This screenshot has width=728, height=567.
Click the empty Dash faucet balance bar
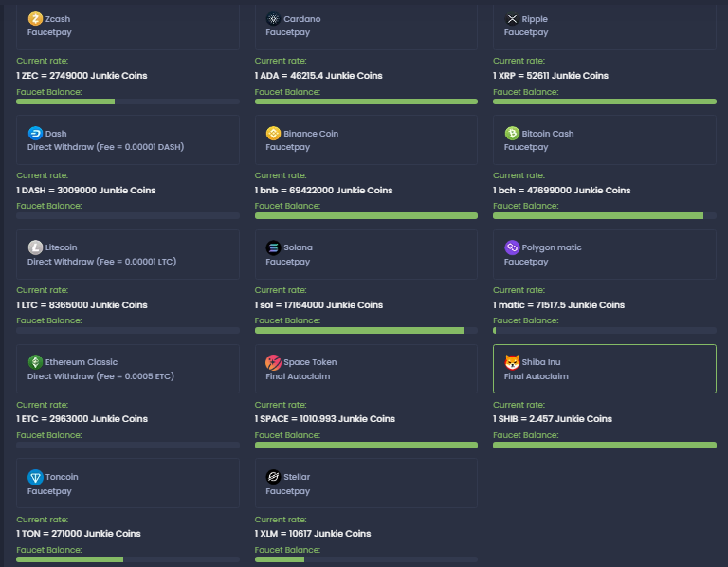tap(128, 215)
